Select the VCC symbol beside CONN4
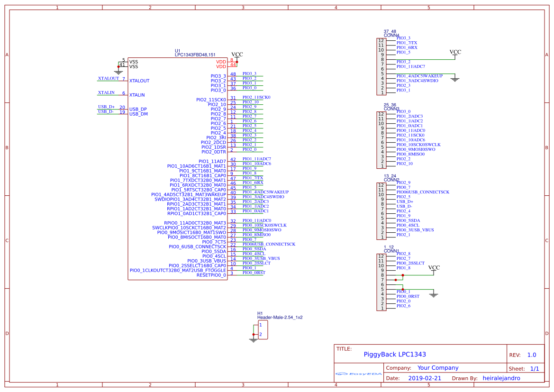Image resolution: width=554 pixels, height=392 pixels. [455, 53]
